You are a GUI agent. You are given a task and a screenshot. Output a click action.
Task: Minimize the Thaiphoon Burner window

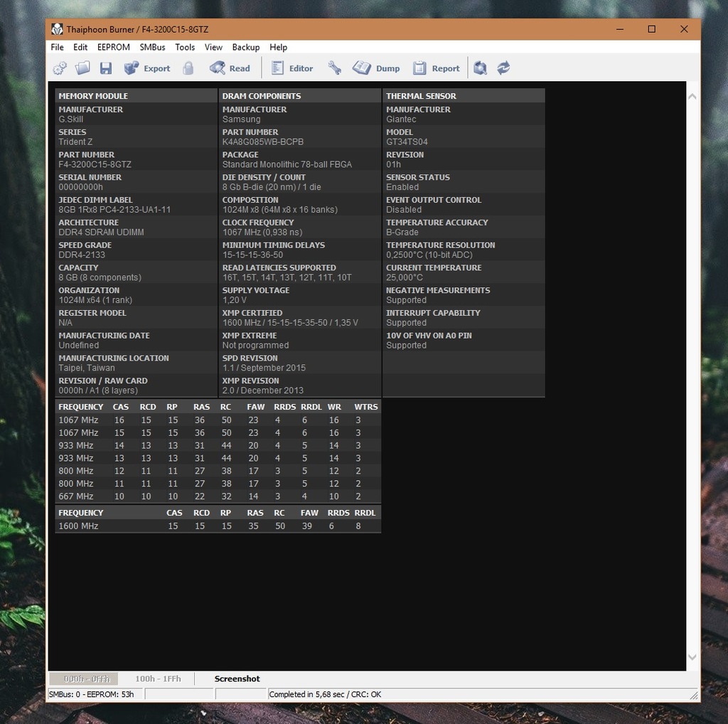pos(620,29)
